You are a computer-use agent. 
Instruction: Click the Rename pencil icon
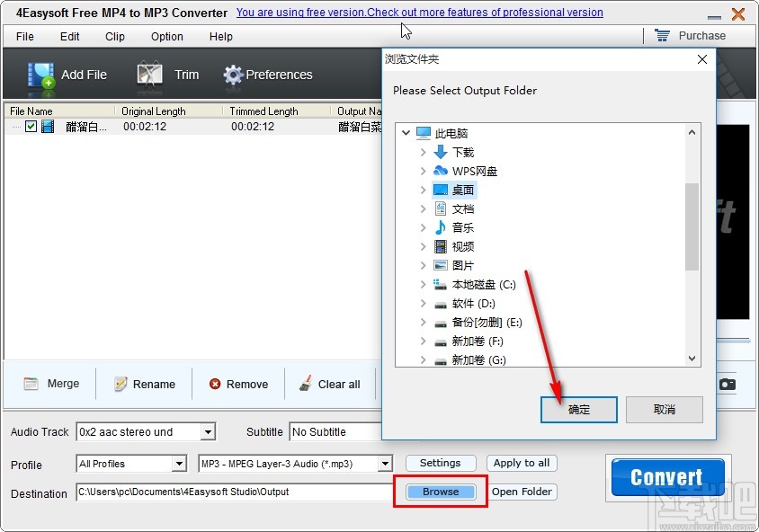[x=119, y=384]
